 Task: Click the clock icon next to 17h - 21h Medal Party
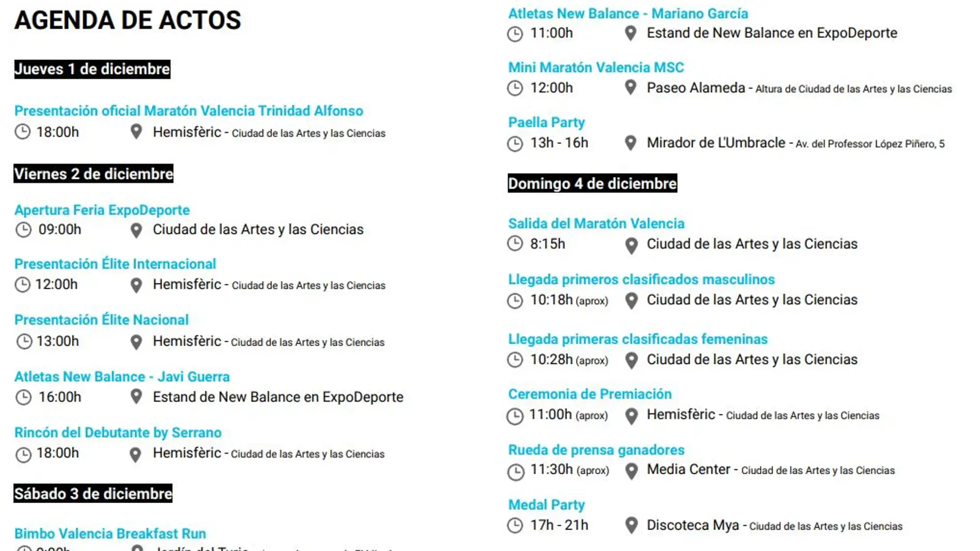(x=515, y=525)
